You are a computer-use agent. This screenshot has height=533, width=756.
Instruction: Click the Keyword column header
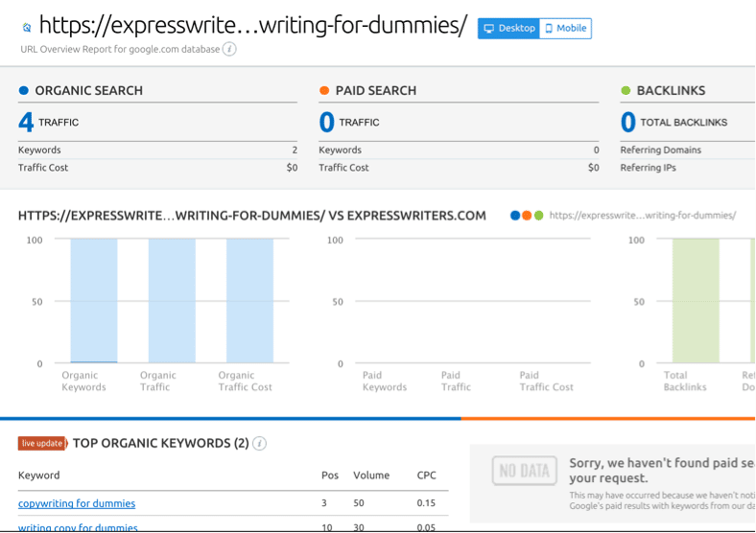coord(39,475)
